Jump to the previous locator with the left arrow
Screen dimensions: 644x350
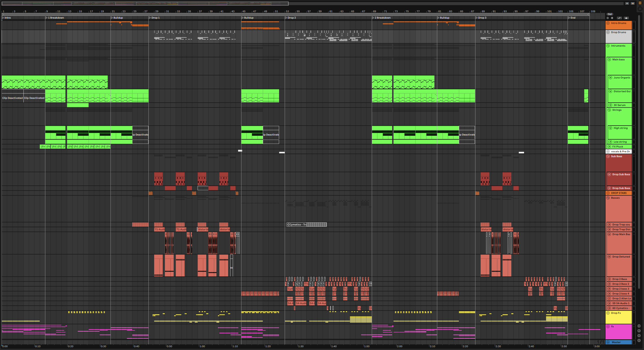point(608,18)
